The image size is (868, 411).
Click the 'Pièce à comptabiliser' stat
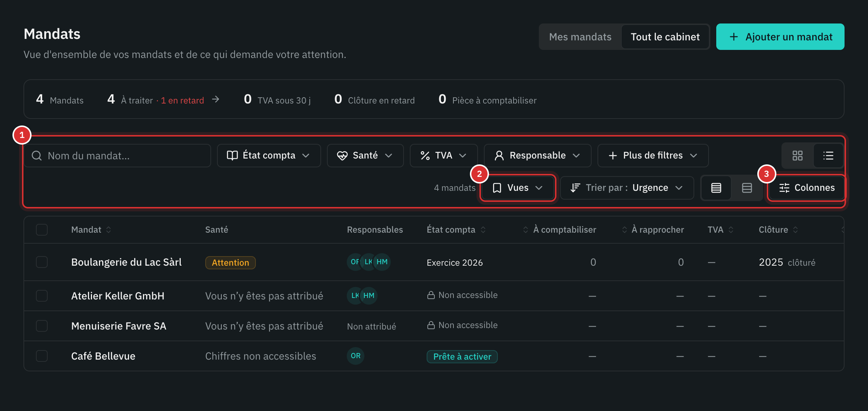click(x=488, y=99)
